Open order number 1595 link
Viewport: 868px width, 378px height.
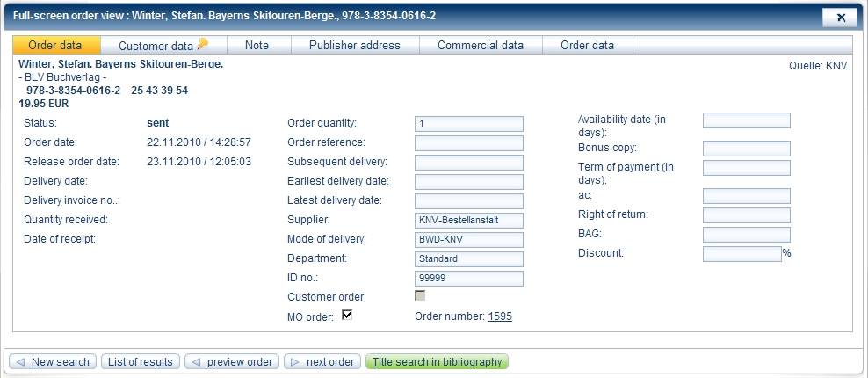click(x=500, y=316)
